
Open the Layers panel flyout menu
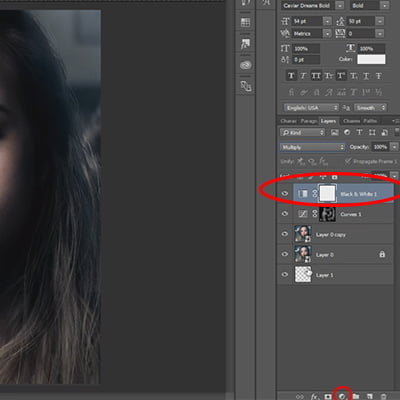(395, 121)
